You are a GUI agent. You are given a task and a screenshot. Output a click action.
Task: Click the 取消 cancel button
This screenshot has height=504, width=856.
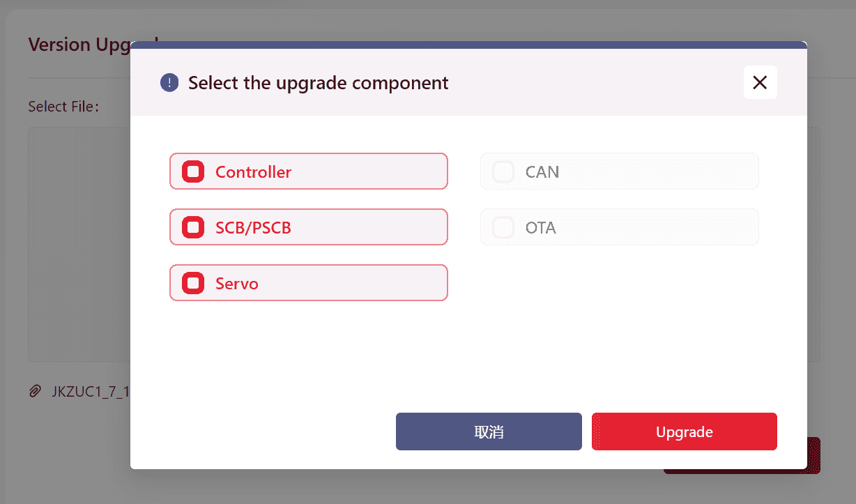click(x=489, y=432)
